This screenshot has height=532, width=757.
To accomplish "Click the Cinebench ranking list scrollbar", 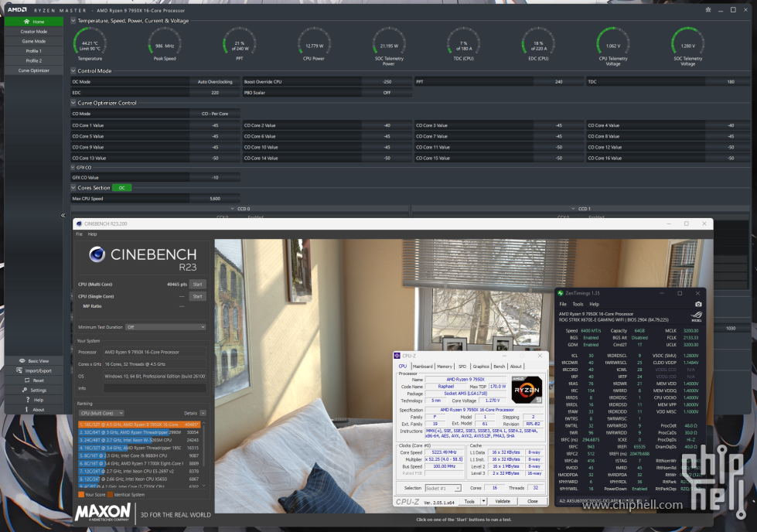I will tap(203, 454).
